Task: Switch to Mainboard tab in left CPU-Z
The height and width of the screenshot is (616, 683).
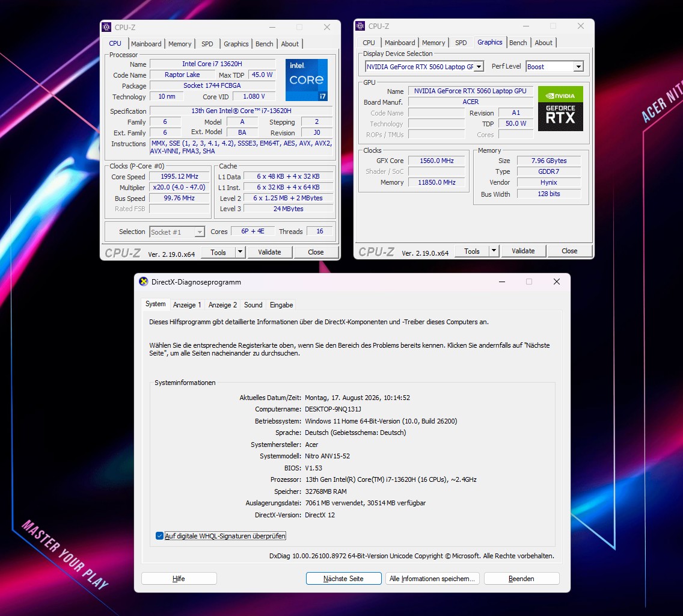Action: point(146,43)
